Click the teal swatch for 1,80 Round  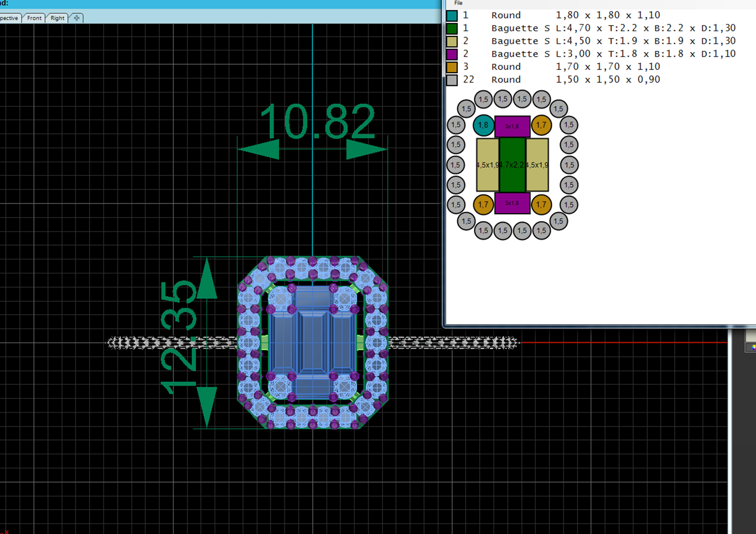click(x=452, y=16)
